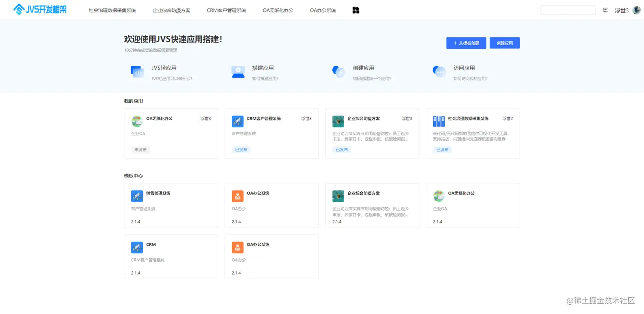Viewport: 644px width, 314px height.
Task: Click the user avatar next to 浮世3
Action: tap(636, 10)
